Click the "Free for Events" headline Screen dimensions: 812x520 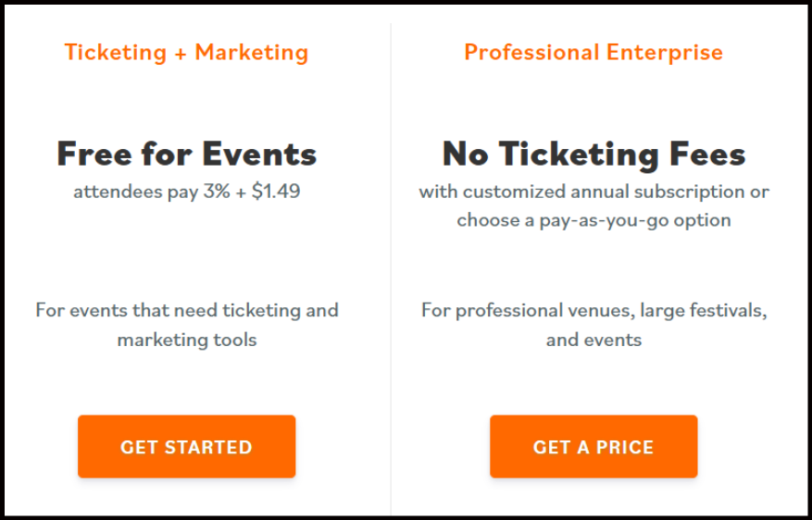[x=186, y=154]
